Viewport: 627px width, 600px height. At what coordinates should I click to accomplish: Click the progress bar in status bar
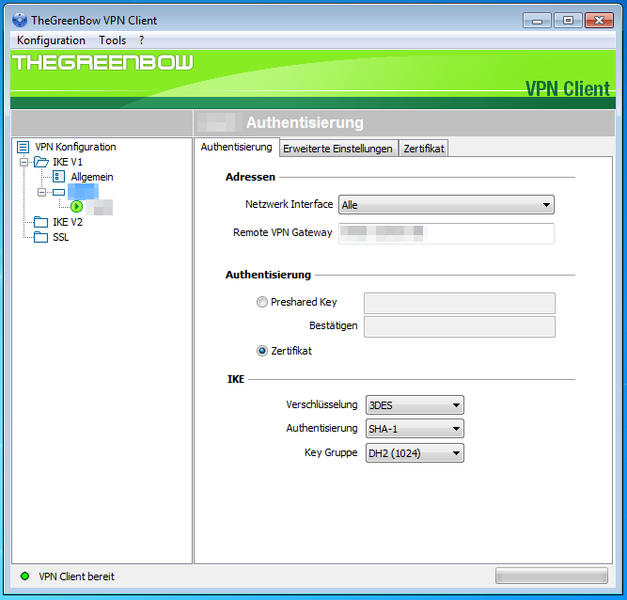tap(551, 576)
